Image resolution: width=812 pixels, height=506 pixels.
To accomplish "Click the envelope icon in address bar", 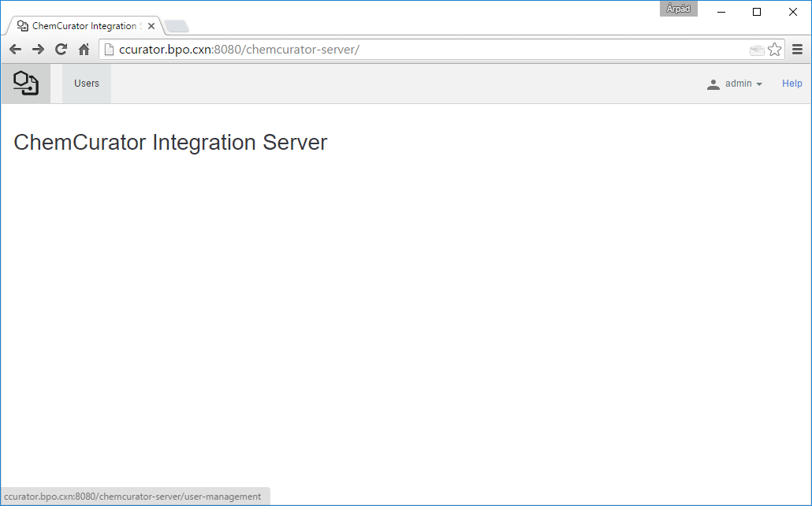I will (757, 50).
